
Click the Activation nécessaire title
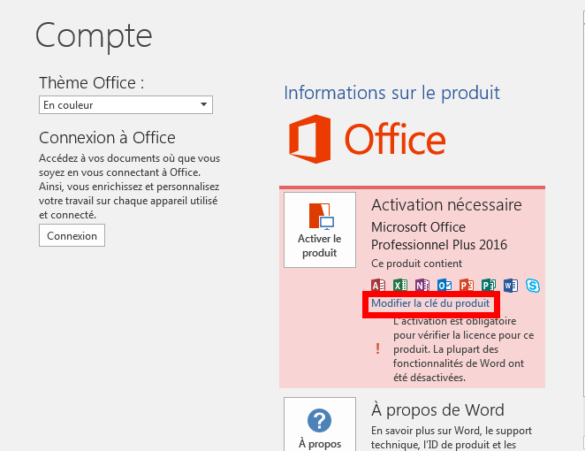[447, 205]
